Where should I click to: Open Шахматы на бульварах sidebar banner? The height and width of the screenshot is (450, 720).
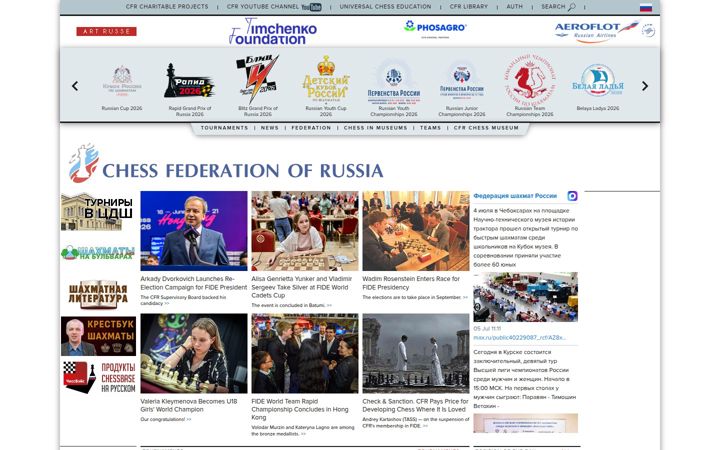click(x=98, y=253)
